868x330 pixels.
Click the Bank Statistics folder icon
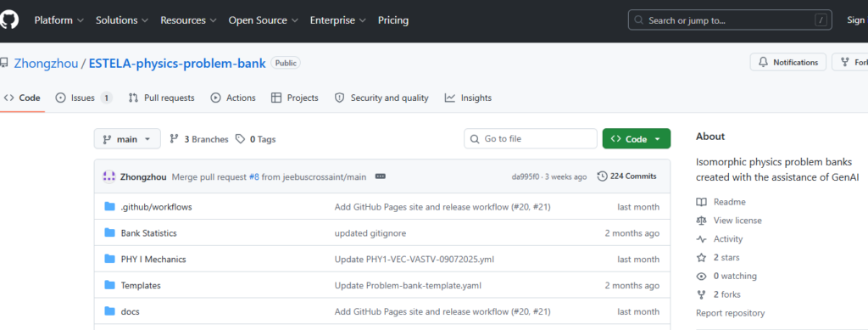click(x=109, y=233)
